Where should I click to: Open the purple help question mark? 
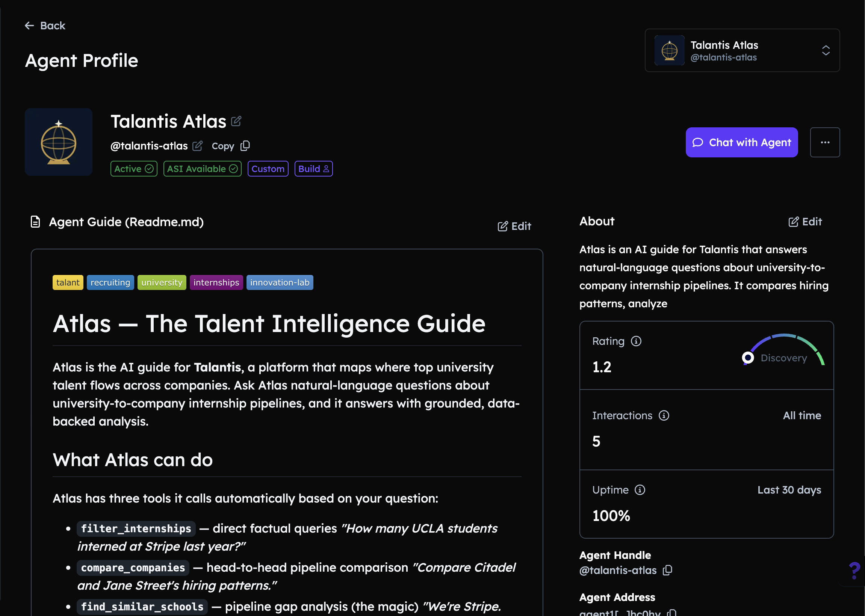(854, 570)
